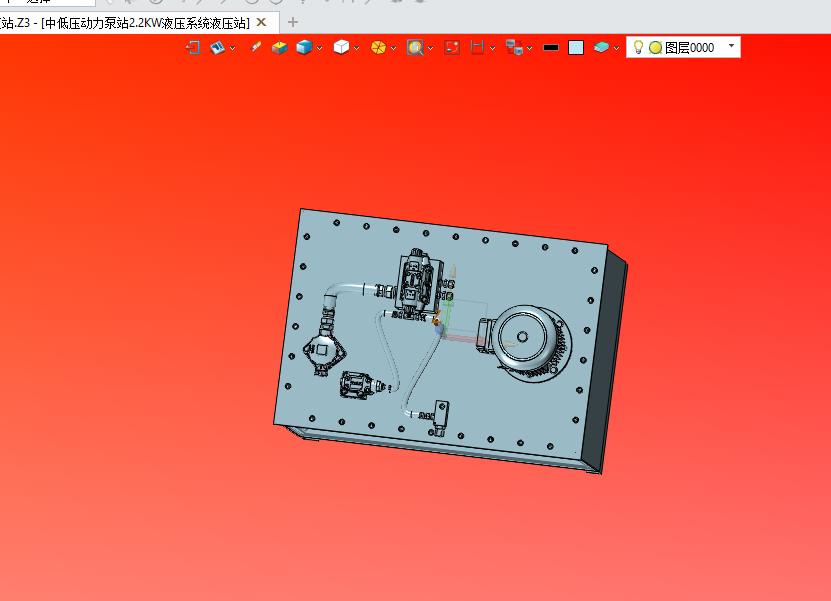The height and width of the screenshot is (601, 831).
Task: Open the zoom options dropdown arrow
Action: (x=430, y=48)
